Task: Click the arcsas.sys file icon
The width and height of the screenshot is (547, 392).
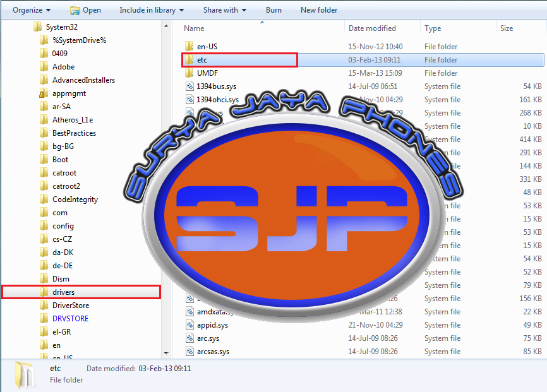Action: pyautogui.click(x=189, y=351)
